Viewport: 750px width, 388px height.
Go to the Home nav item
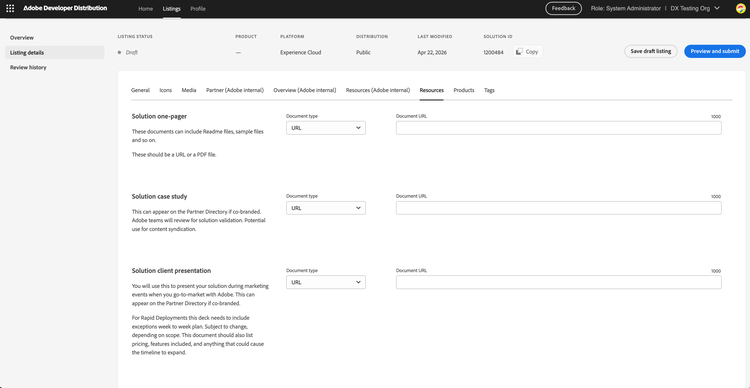[145, 9]
